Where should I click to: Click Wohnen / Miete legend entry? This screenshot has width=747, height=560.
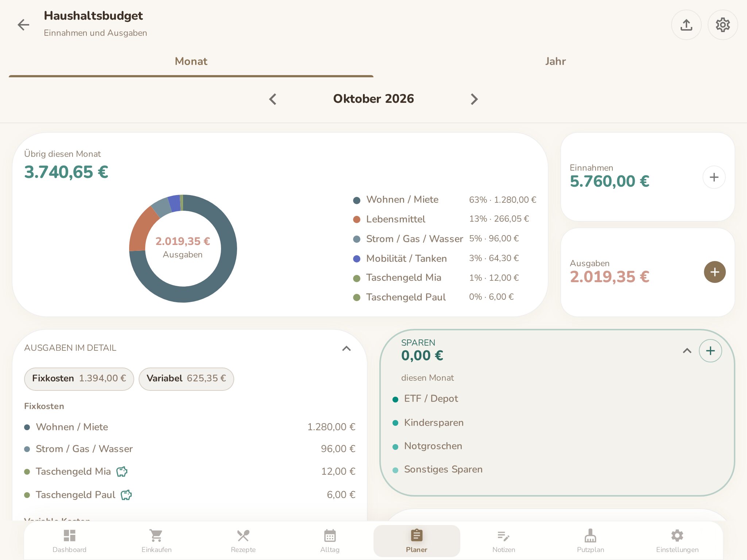tap(445, 200)
